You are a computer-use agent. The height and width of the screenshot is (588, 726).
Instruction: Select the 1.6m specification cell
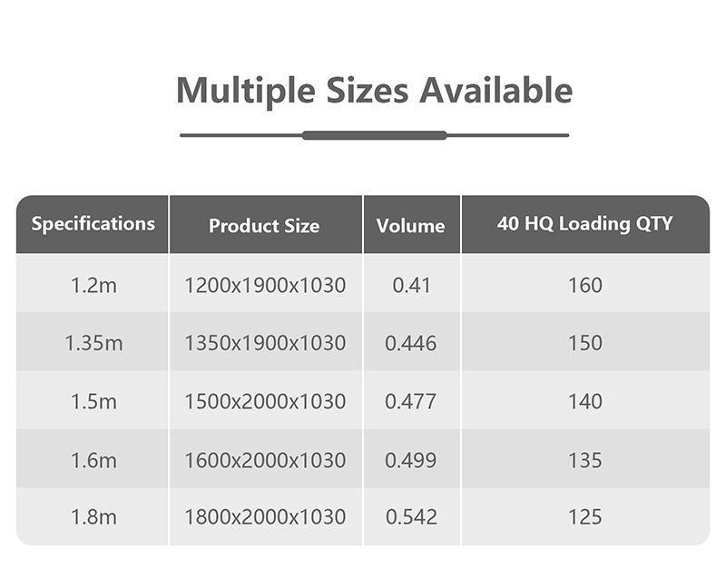(x=93, y=460)
